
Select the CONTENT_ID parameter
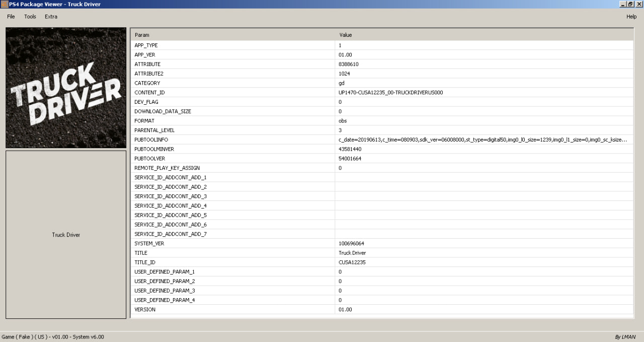[382, 93]
